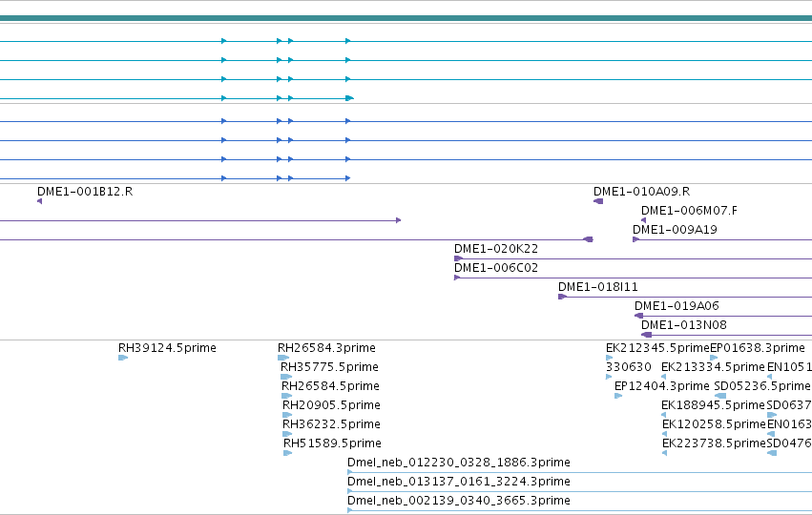Image resolution: width=812 pixels, height=515 pixels.
Task: Click the arrow glyph beginning the DME1-019A06 line
Action: click(639, 316)
